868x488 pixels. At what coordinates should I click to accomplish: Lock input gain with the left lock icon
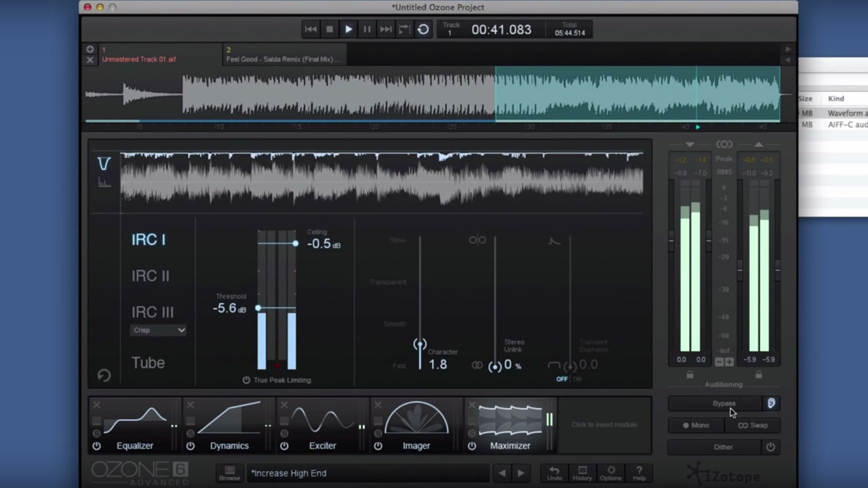[x=690, y=374]
